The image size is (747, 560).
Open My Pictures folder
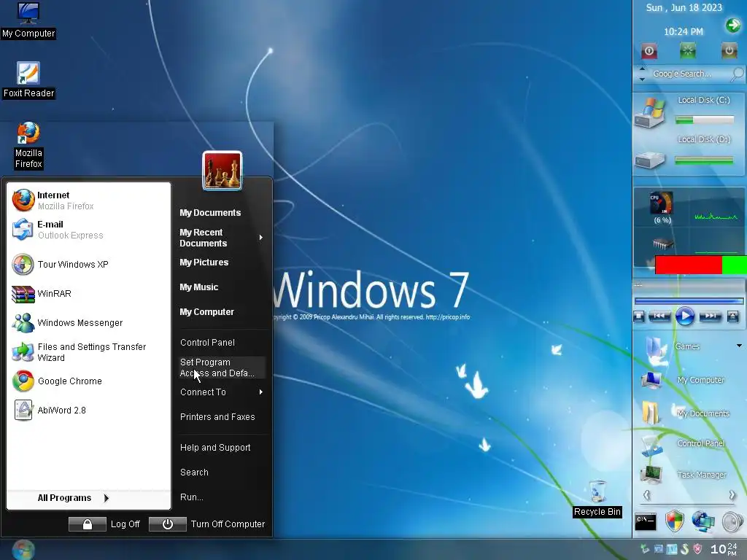click(204, 262)
